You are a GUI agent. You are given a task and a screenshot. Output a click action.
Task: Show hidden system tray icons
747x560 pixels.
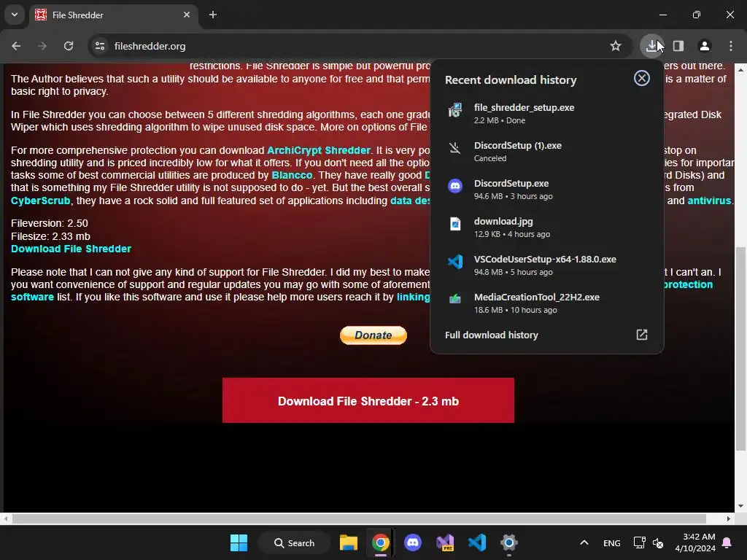pos(584,542)
